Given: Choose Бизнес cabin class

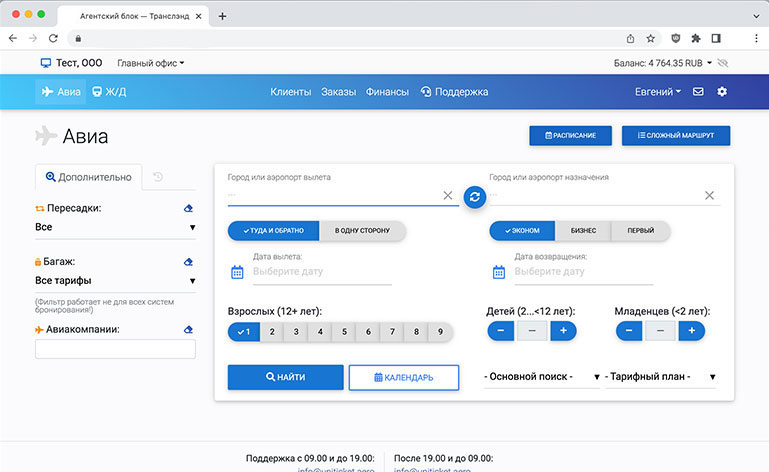Looking at the screenshot, I should tap(583, 231).
